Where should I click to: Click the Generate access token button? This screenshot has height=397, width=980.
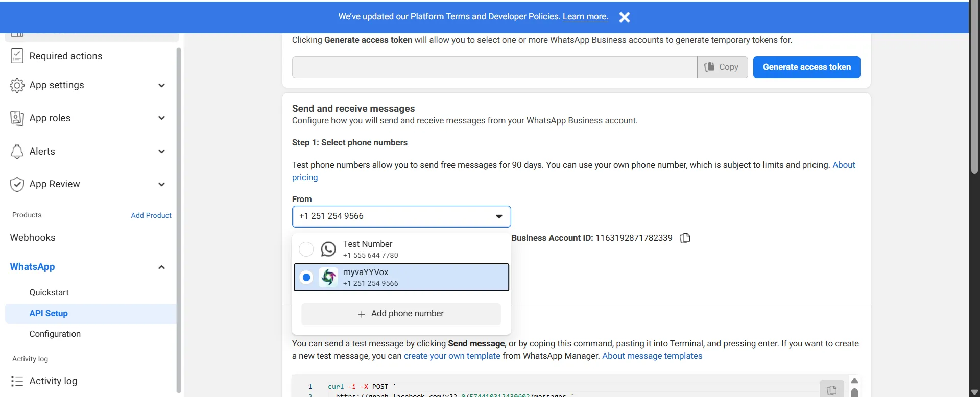806,67
